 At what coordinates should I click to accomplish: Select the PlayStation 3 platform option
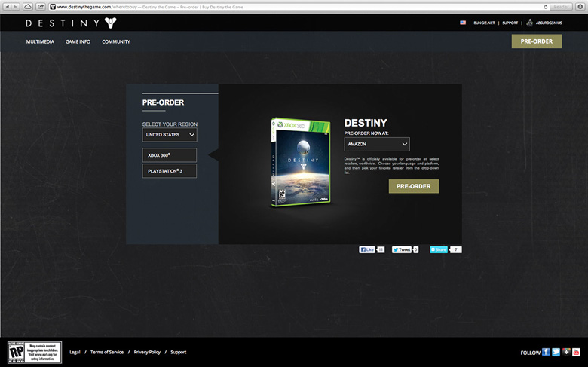tap(170, 171)
